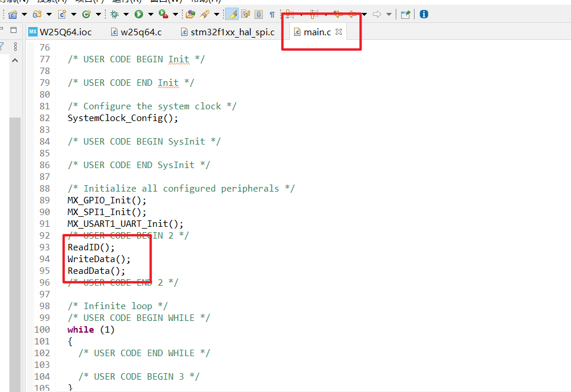The image size is (571, 392).
Task: Click the 'Configure the system clock' comment
Action: 152,106
